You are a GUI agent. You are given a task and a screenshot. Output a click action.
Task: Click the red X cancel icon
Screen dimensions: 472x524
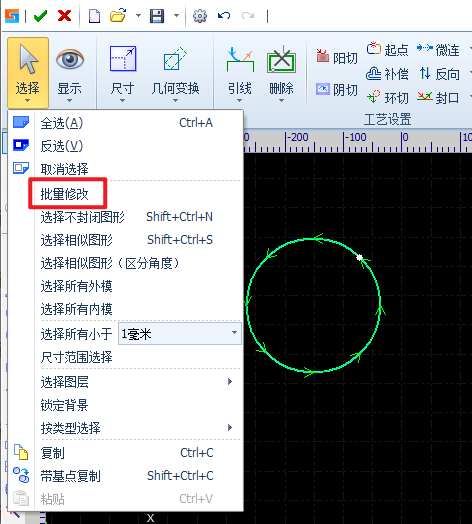coord(64,16)
